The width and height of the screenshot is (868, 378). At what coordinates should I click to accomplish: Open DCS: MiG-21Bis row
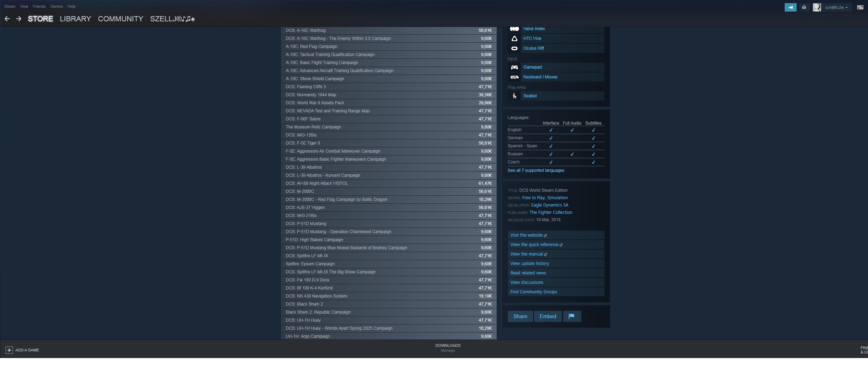pyautogui.click(x=389, y=216)
